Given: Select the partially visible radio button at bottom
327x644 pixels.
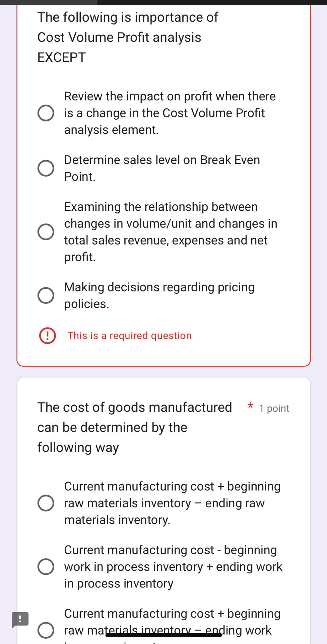Looking at the screenshot, I should [46, 630].
